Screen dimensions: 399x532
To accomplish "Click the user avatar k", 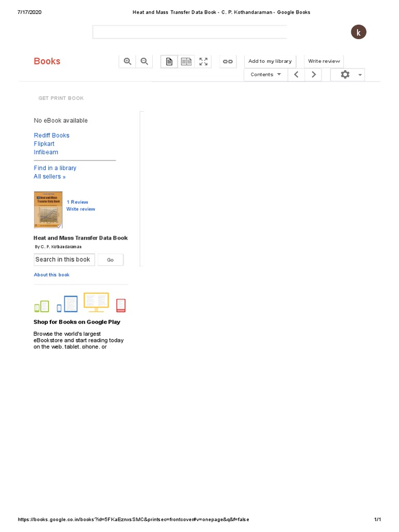I will point(358,32).
